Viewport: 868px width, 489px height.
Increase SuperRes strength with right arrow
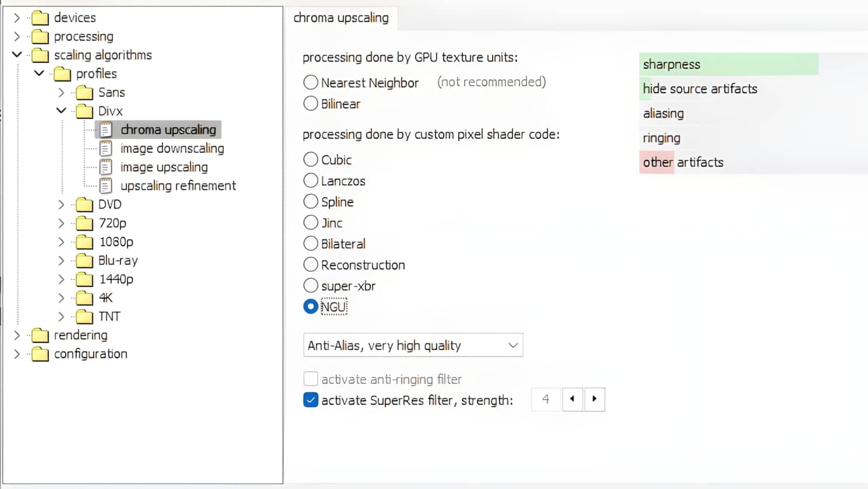tap(594, 399)
